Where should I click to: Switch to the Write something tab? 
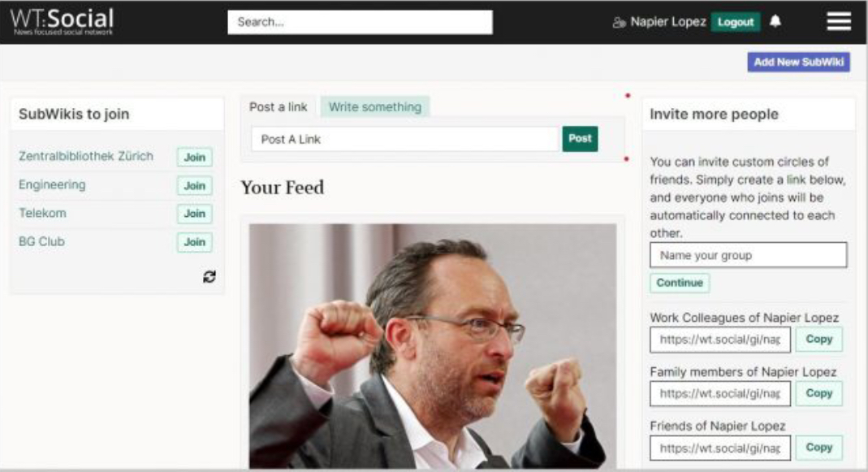[x=375, y=107]
